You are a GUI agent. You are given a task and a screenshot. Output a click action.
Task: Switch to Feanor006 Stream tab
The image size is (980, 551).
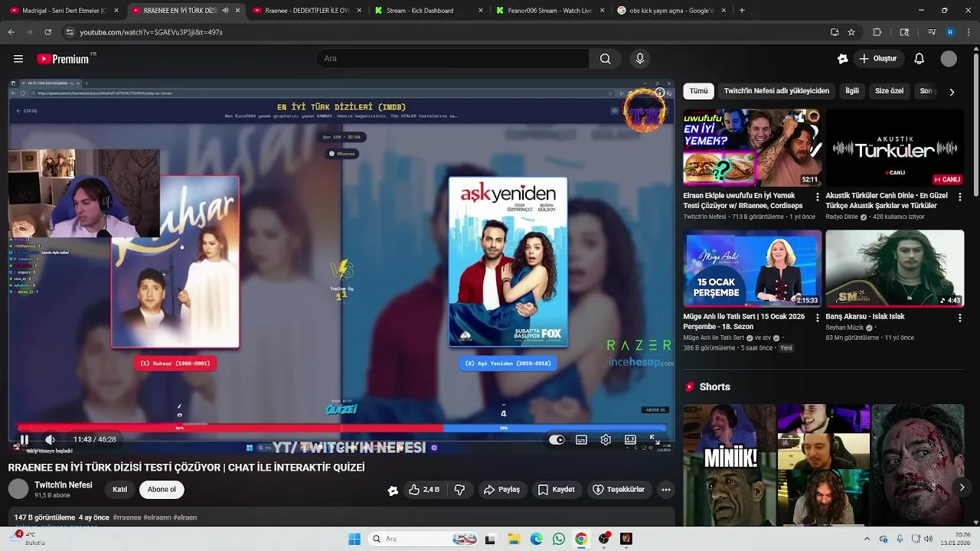(x=550, y=11)
